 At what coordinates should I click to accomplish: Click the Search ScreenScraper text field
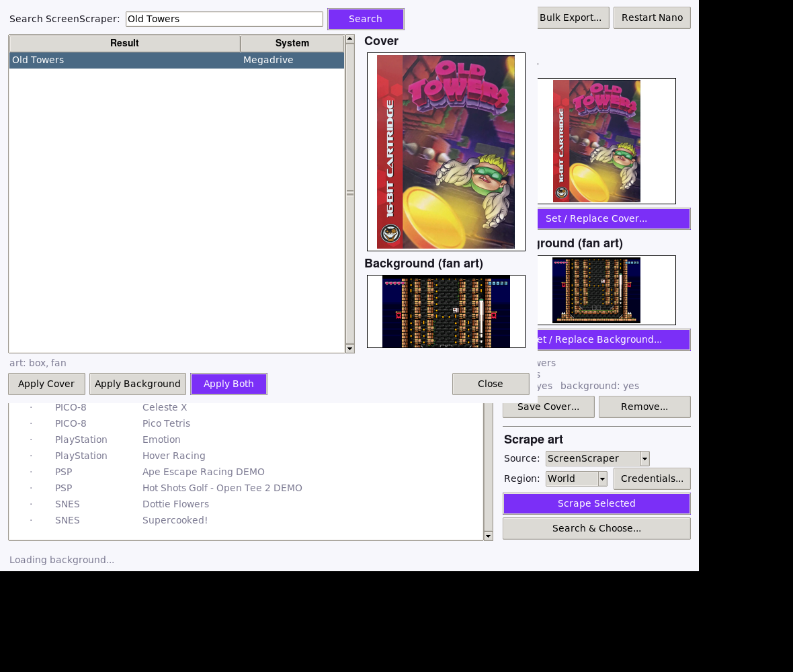(224, 19)
